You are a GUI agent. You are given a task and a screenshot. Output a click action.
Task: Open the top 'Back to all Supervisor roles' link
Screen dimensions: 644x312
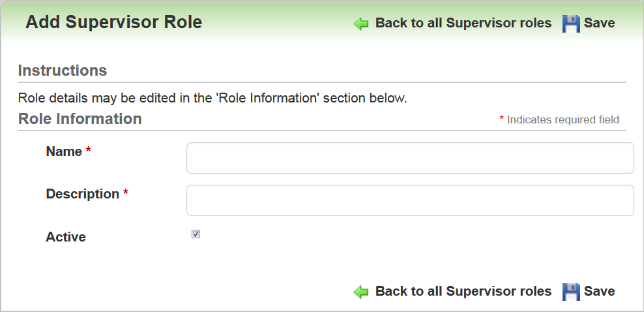(463, 23)
